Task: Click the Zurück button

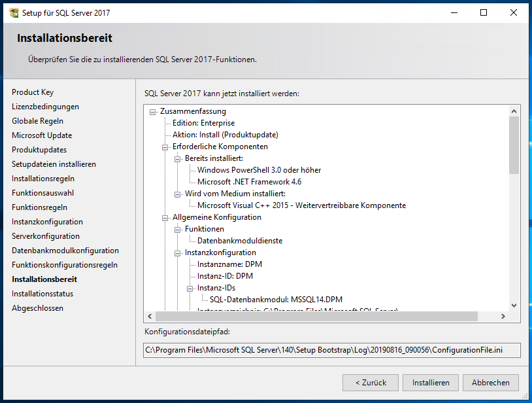Action: coord(371,383)
